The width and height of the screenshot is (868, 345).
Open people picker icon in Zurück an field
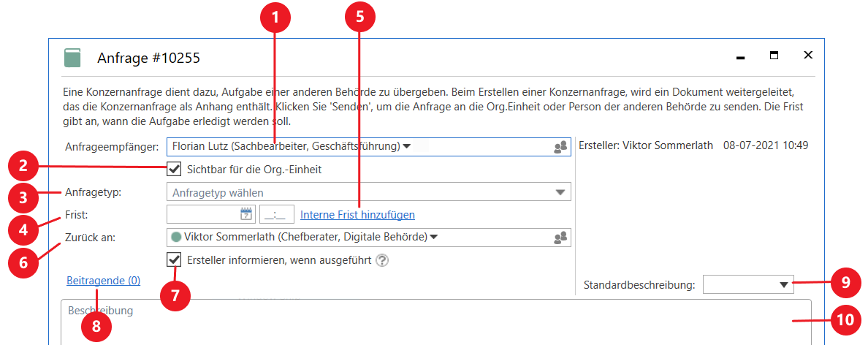point(560,238)
